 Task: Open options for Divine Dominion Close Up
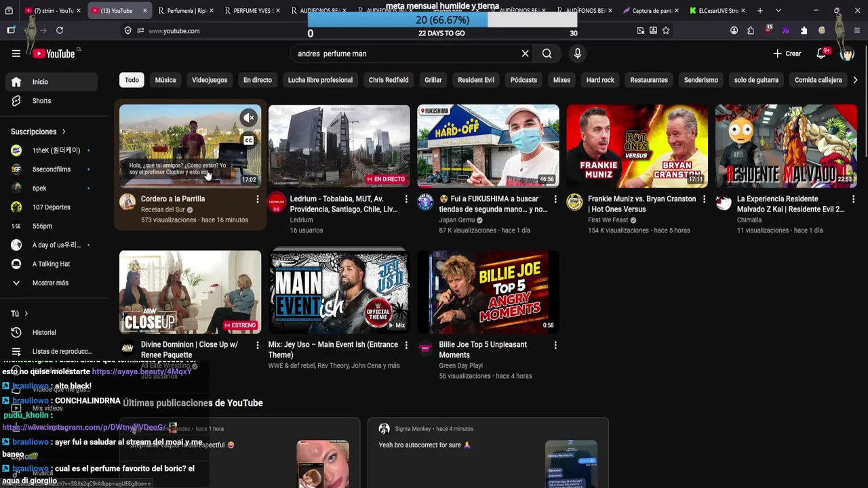pyautogui.click(x=257, y=345)
